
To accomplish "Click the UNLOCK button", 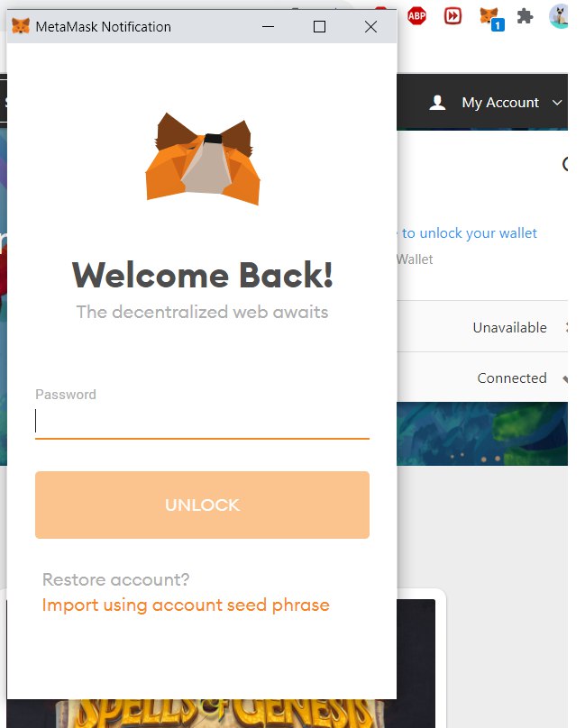I will [202, 505].
